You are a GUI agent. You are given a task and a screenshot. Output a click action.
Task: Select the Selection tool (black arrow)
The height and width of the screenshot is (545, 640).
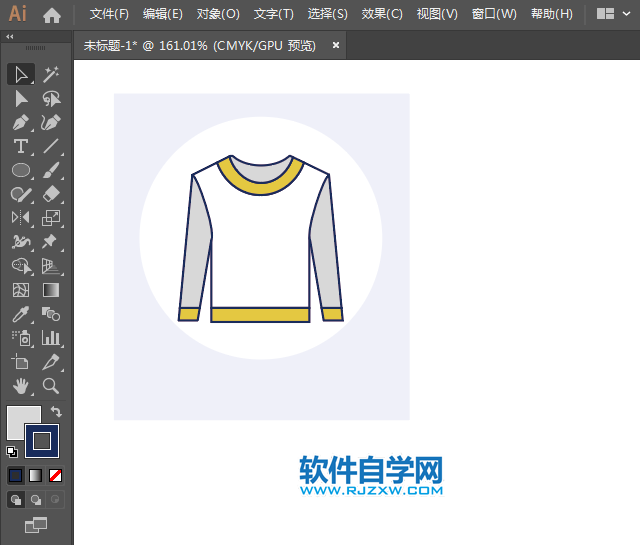pos(21,74)
